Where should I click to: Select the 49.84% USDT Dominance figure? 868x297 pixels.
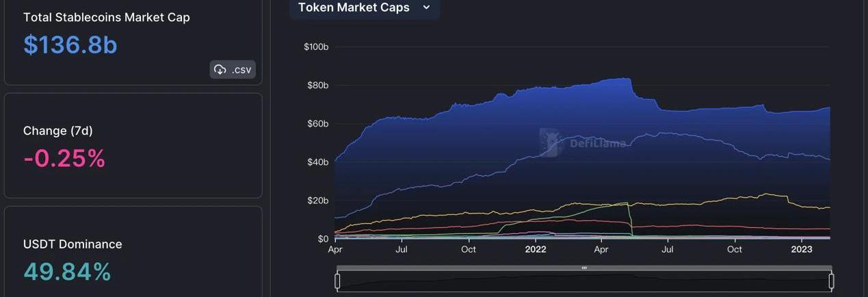67,272
